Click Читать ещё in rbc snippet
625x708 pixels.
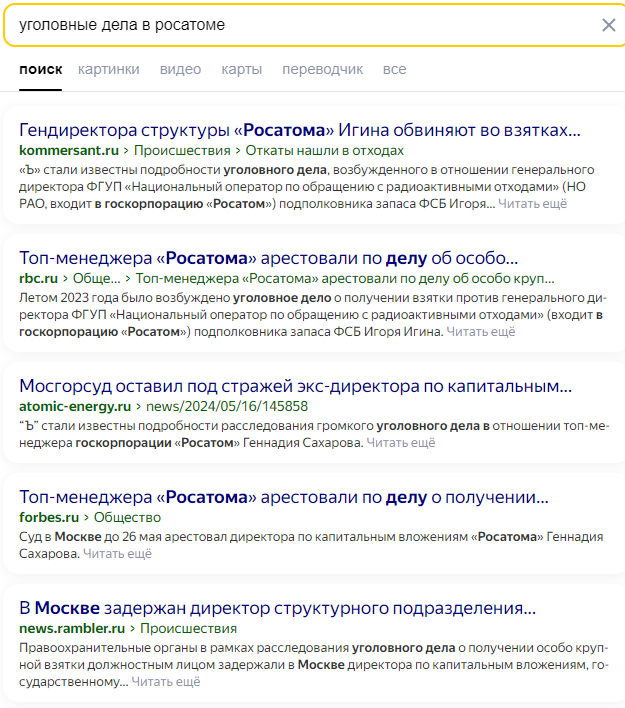click(x=481, y=332)
